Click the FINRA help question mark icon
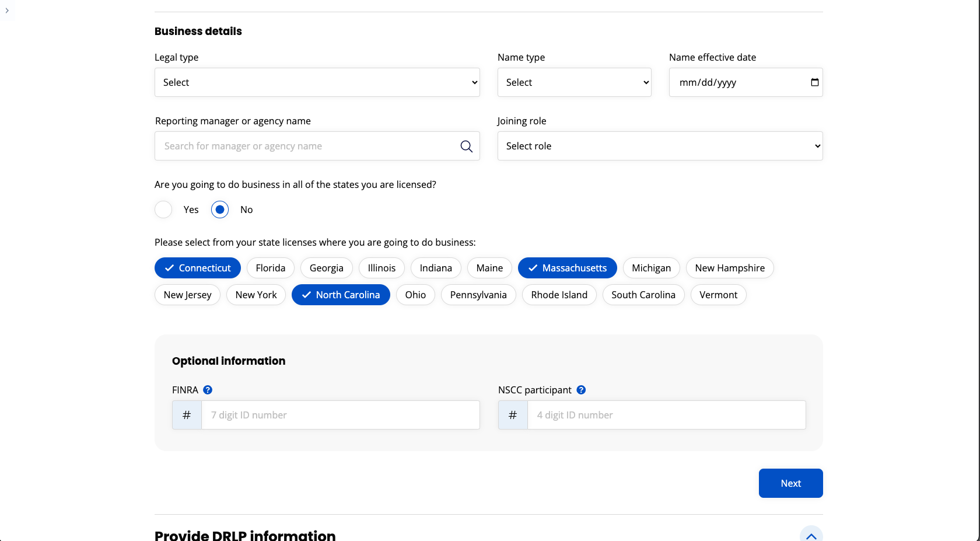 coord(208,390)
